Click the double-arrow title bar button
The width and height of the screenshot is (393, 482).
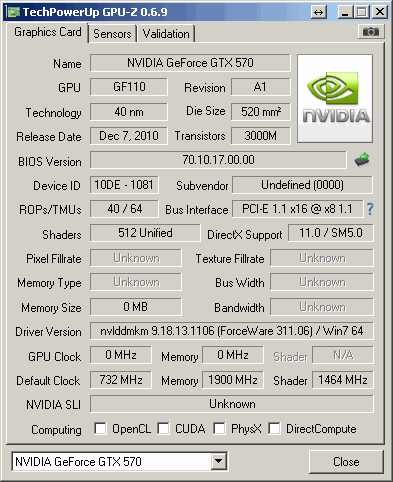pos(318,12)
